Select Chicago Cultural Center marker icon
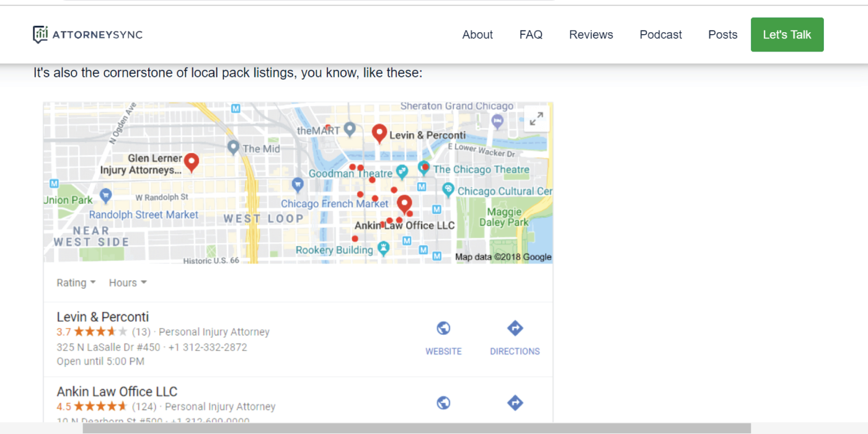 [x=448, y=189]
